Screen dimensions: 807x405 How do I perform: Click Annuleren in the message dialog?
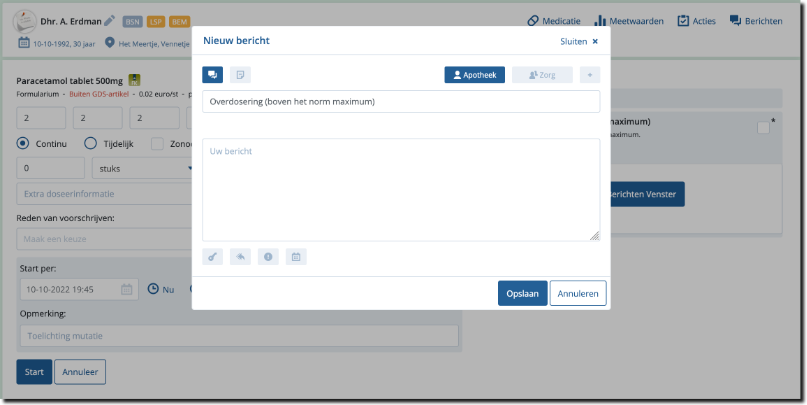click(x=577, y=293)
